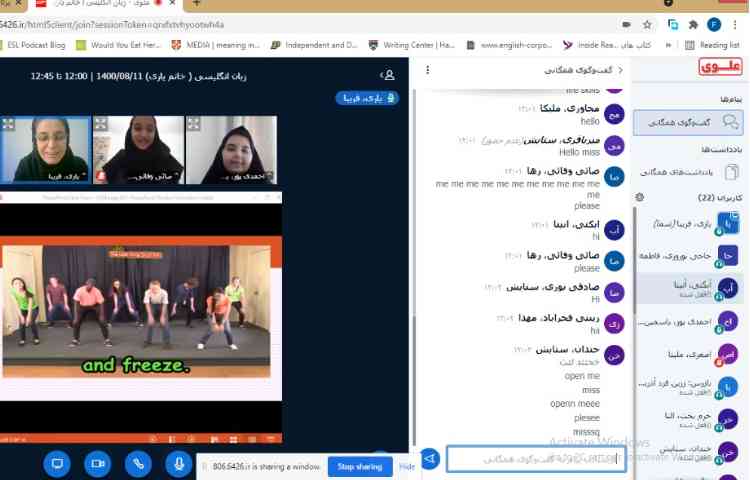The image size is (750, 480).
Task: Click the fullscreen icon on the rightmost webcam
Action: 193,124
